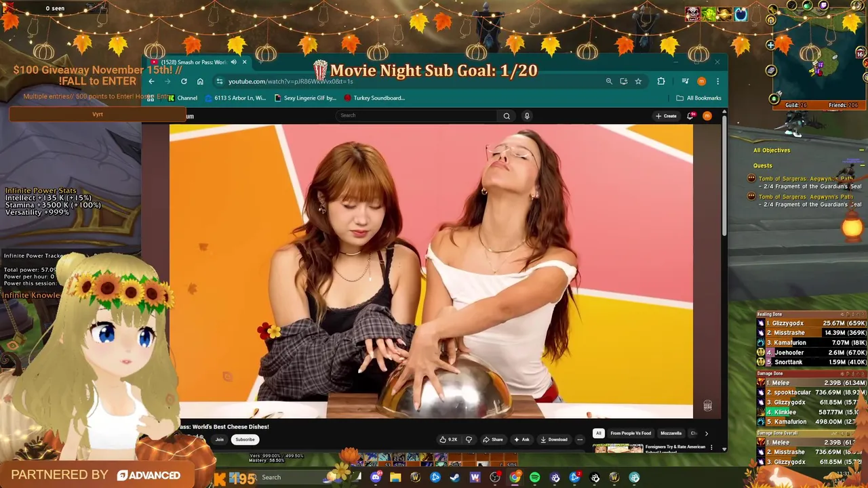Select the All filter chip

coord(599,433)
